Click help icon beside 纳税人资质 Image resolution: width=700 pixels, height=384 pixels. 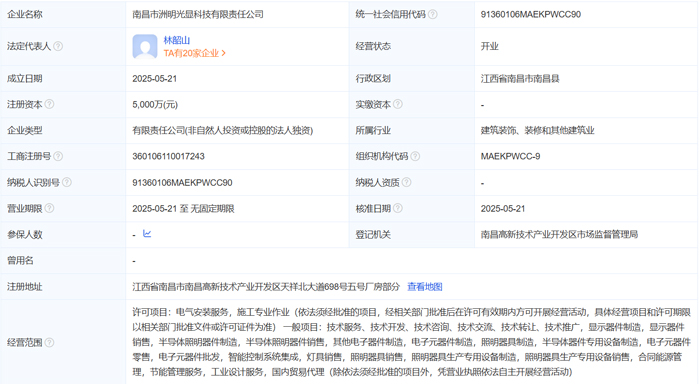coord(407,182)
